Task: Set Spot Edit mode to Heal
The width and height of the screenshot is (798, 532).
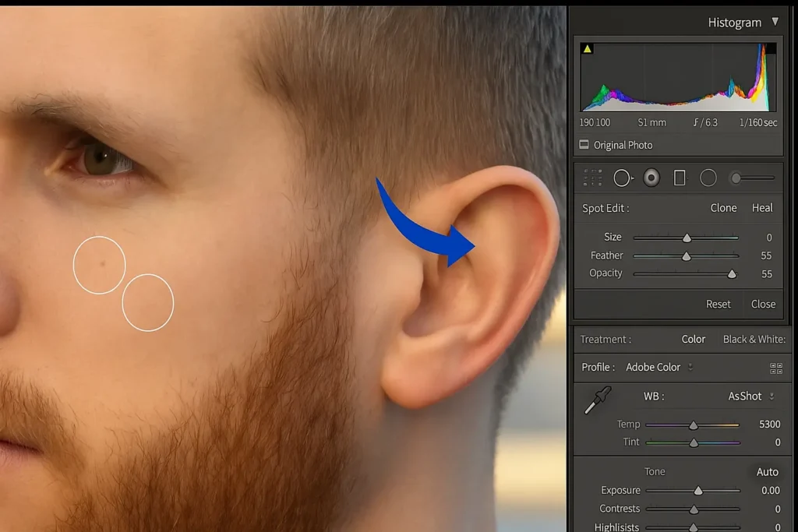Action: (762, 208)
